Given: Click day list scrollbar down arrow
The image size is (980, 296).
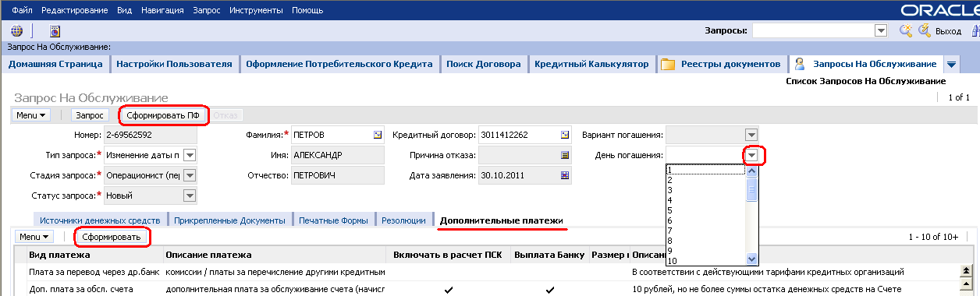Looking at the screenshot, I should click(x=752, y=259).
